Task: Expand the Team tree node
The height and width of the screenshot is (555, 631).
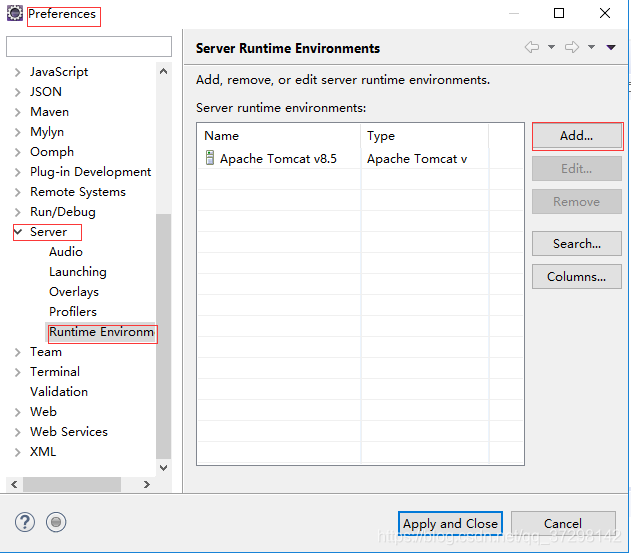Action: click(x=17, y=353)
